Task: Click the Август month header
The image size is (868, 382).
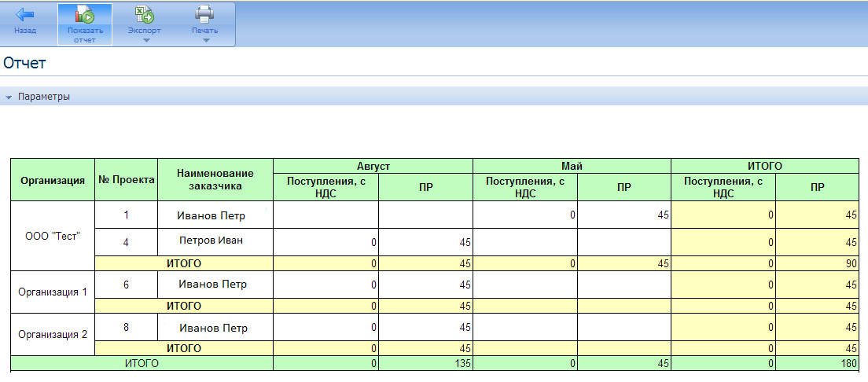Action: [x=373, y=166]
